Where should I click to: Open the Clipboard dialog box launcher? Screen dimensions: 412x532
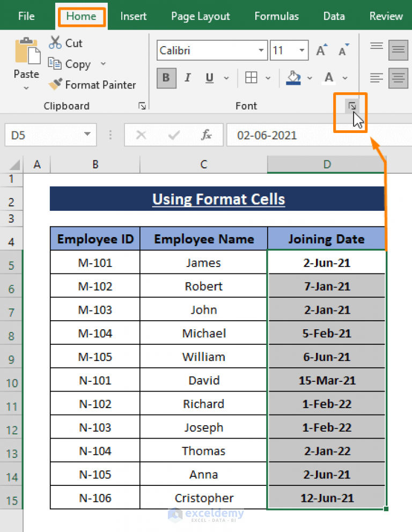click(x=142, y=106)
